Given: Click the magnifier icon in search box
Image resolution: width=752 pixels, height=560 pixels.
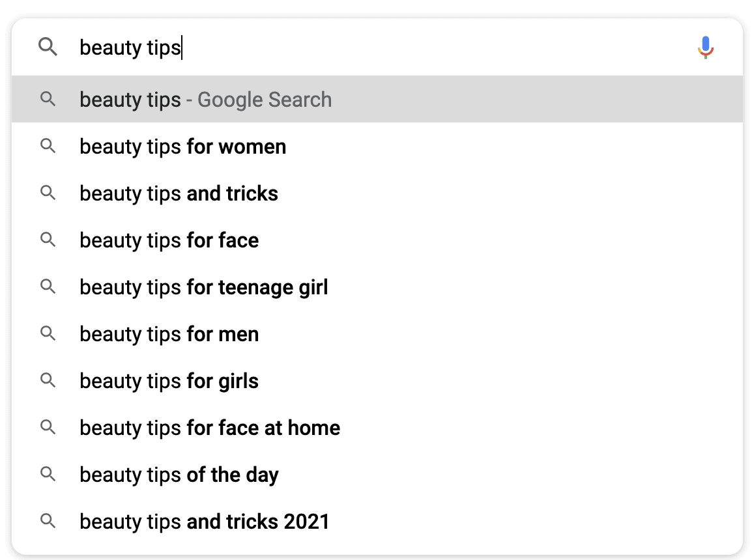Looking at the screenshot, I should pyautogui.click(x=48, y=47).
